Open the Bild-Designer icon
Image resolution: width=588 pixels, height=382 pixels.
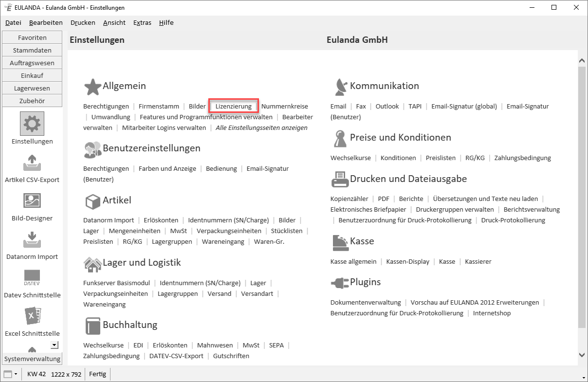(x=32, y=200)
